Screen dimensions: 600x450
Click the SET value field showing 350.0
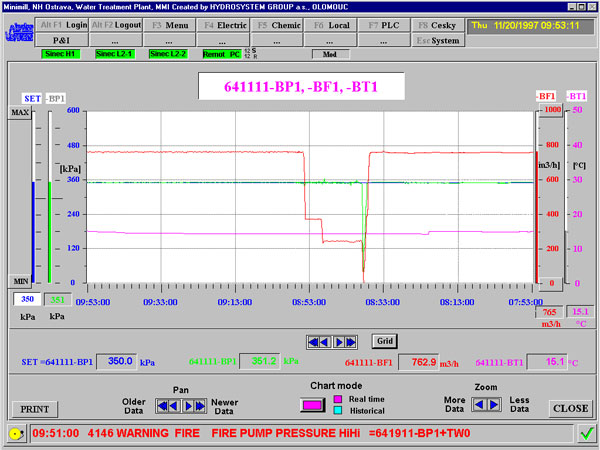tap(115, 361)
